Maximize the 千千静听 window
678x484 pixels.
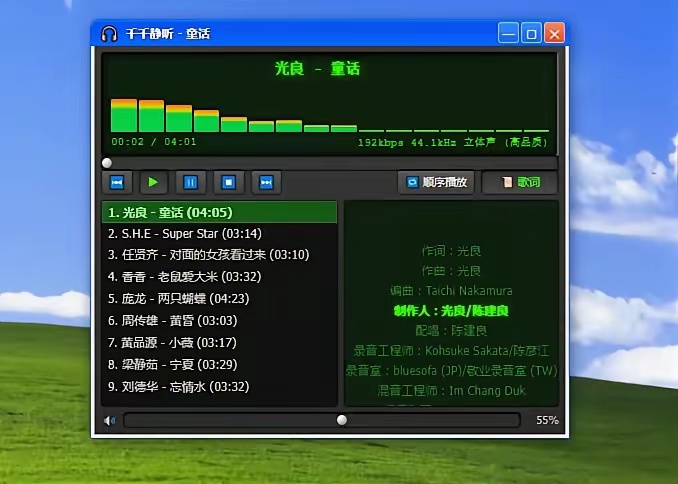(x=531, y=33)
